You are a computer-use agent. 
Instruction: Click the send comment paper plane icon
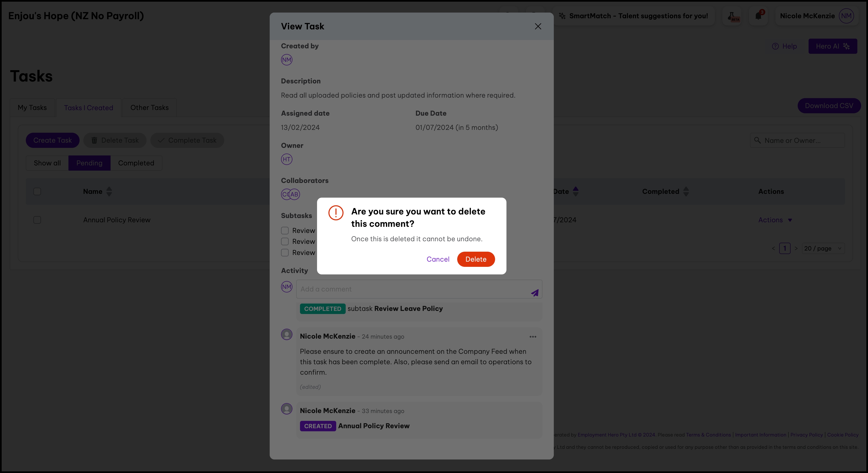pos(535,293)
